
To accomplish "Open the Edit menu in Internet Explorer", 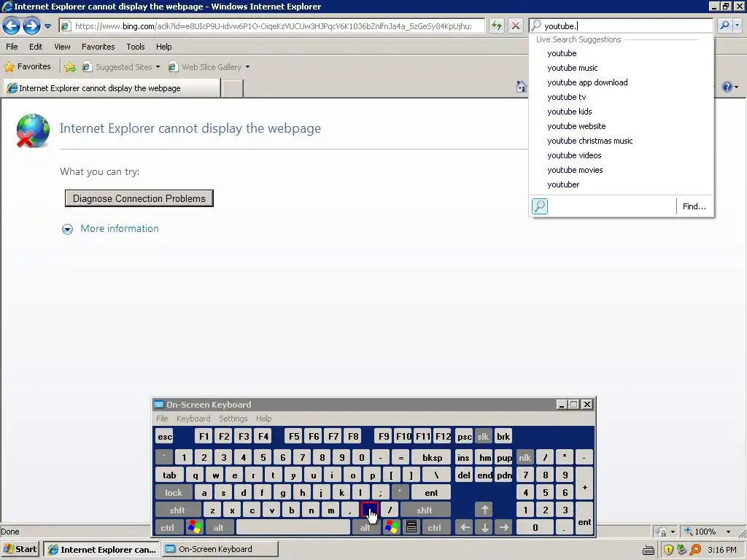I will [x=36, y=47].
